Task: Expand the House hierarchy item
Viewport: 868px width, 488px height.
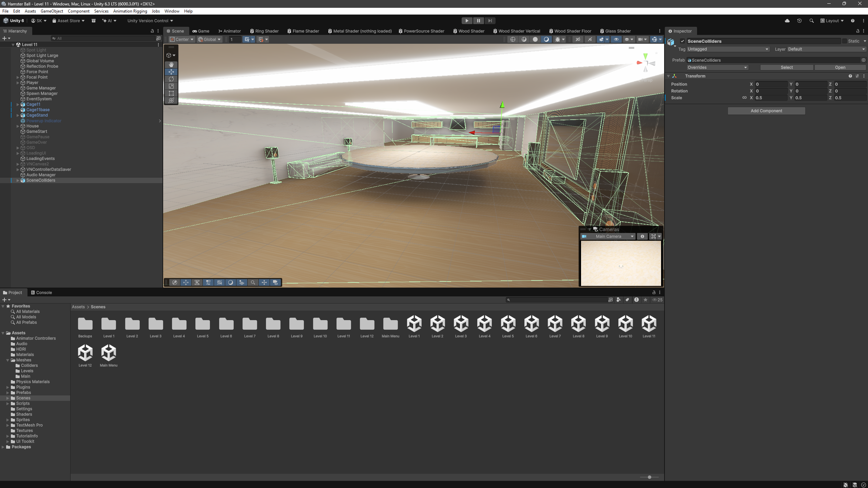Action: click(x=18, y=126)
